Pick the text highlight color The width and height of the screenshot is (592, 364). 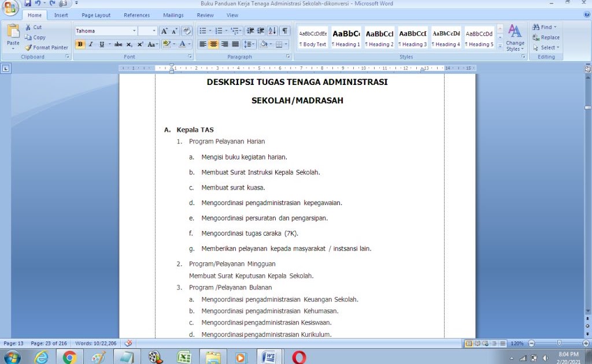pos(166,44)
